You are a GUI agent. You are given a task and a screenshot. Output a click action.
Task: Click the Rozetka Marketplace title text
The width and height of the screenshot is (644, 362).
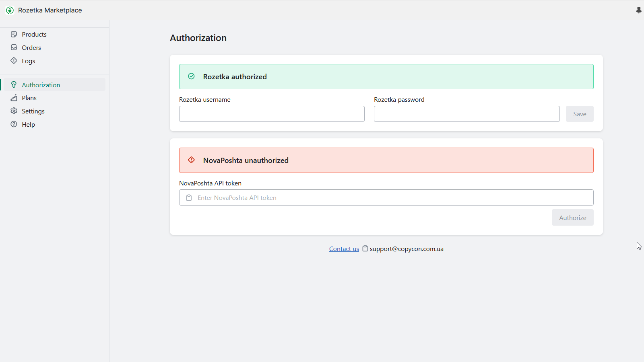pyautogui.click(x=50, y=10)
